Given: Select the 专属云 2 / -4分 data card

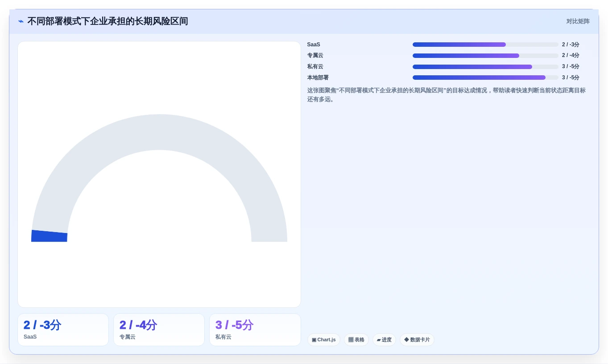Looking at the screenshot, I should point(159,330).
